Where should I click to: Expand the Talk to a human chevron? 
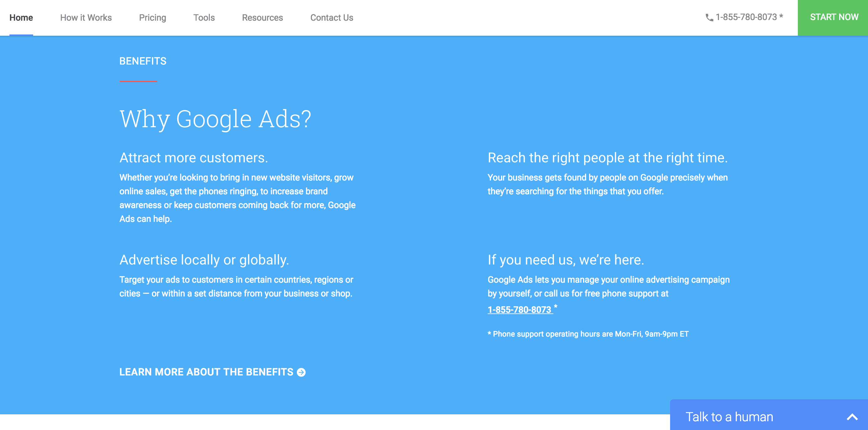point(852,417)
